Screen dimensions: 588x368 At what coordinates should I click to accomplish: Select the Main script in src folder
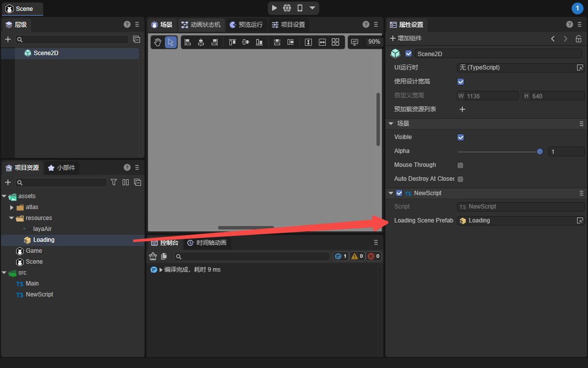32,284
